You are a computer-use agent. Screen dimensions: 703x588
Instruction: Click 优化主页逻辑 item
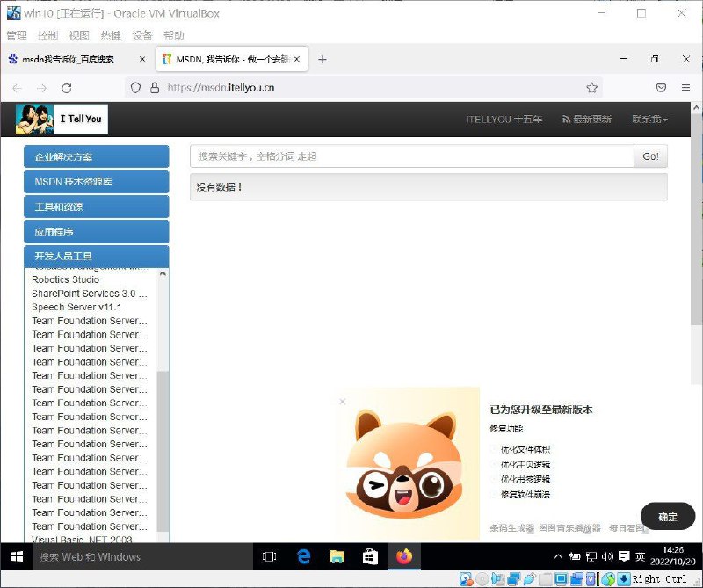point(525,464)
